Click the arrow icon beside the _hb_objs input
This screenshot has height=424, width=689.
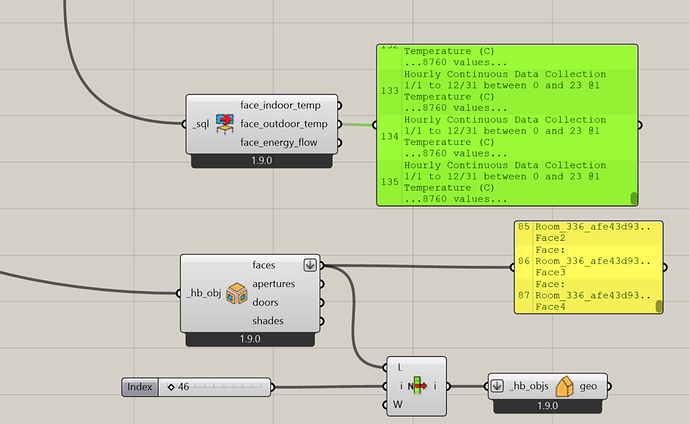pyautogui.click(x=498, y=386)
